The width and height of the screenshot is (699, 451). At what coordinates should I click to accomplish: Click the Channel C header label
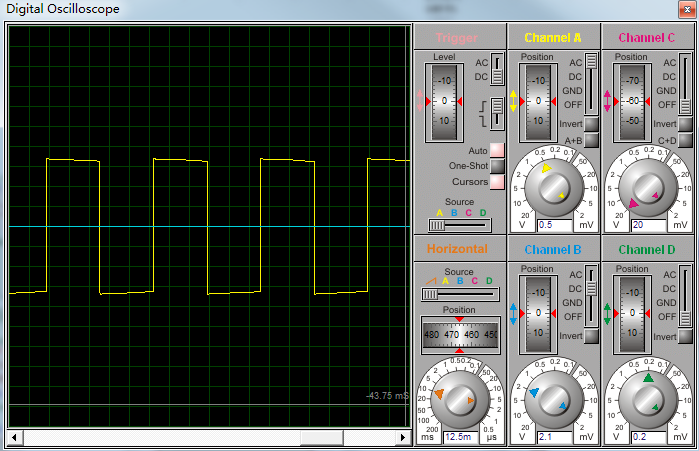647,38
